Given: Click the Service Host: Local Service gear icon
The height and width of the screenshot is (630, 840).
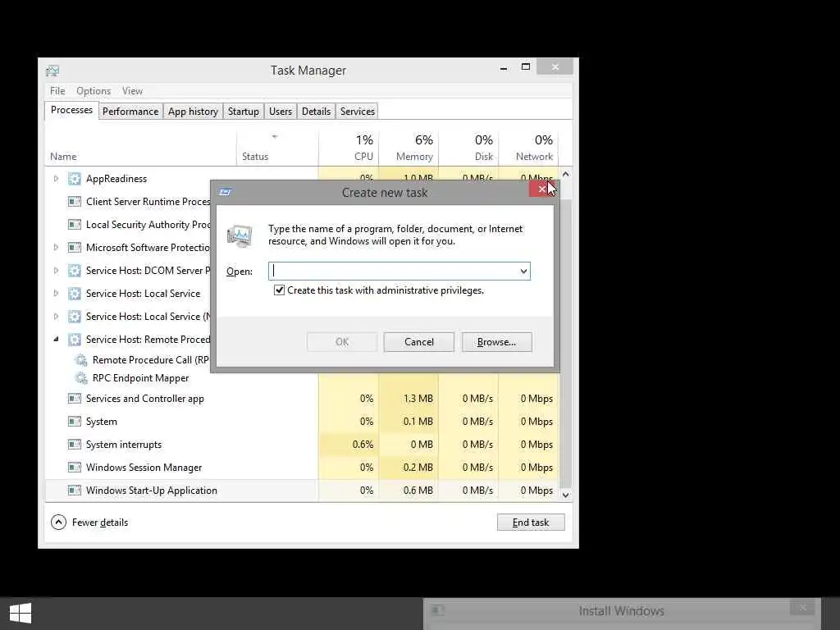Looking at the screenshot, I should click(x=75, y=294).
